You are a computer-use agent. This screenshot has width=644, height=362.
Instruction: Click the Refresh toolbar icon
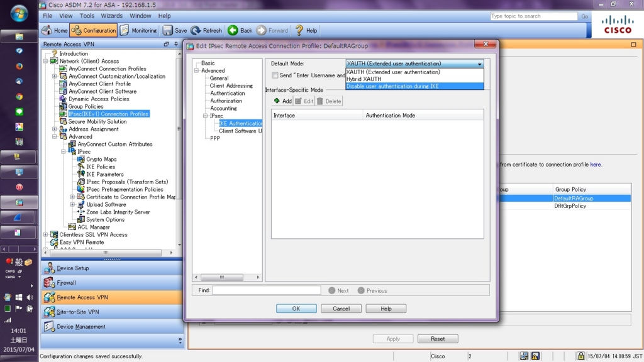click(x=196, y=30)
